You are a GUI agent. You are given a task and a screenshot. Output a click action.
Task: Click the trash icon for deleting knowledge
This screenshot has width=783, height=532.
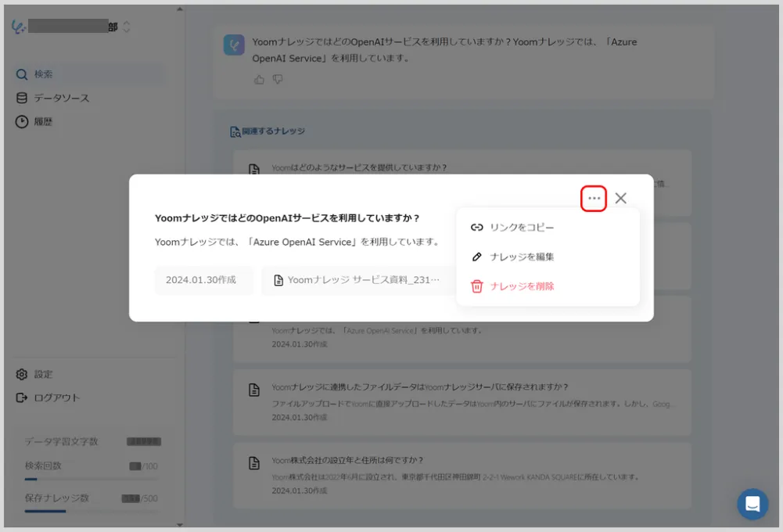[x=477, y=286]
